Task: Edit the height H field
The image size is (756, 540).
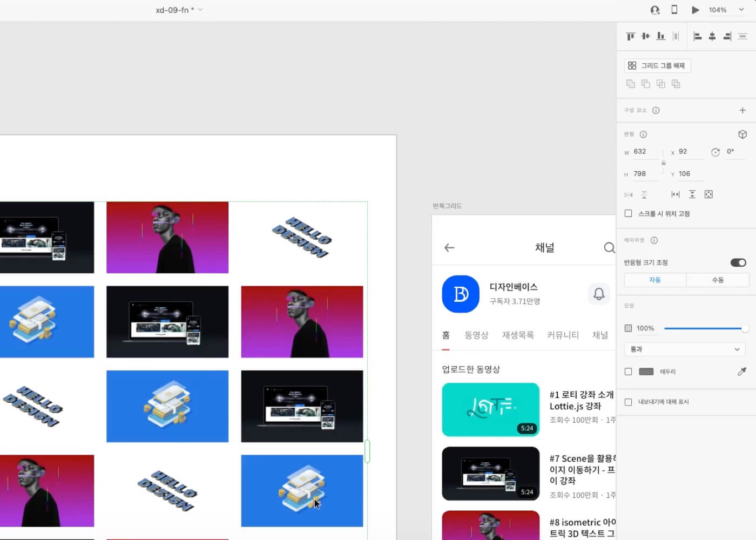Action: [645, 174]
